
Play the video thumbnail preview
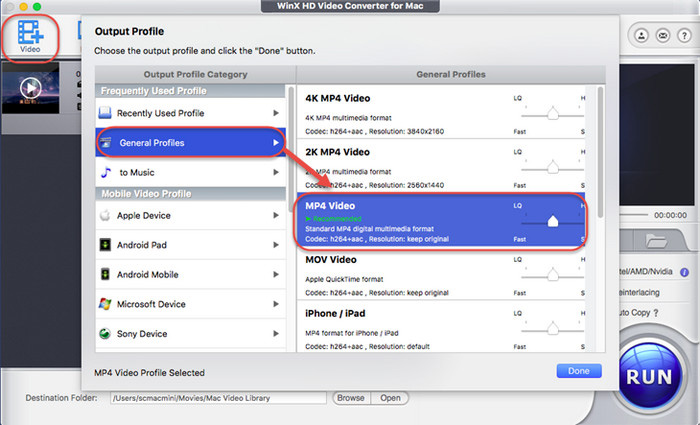click(x=30, y=88)
